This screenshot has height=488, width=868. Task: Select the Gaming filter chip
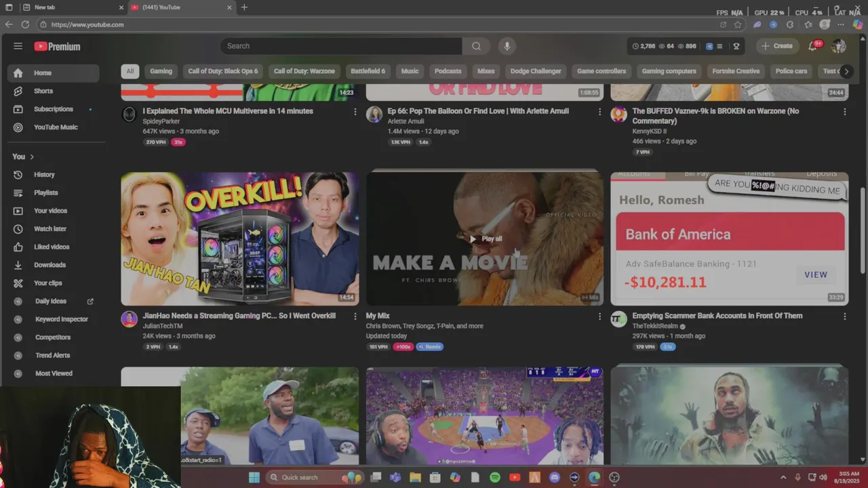(161, 71)
